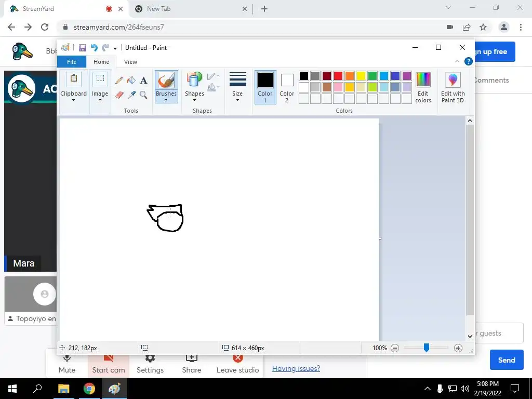Open the notification center icon

[515, 389]
